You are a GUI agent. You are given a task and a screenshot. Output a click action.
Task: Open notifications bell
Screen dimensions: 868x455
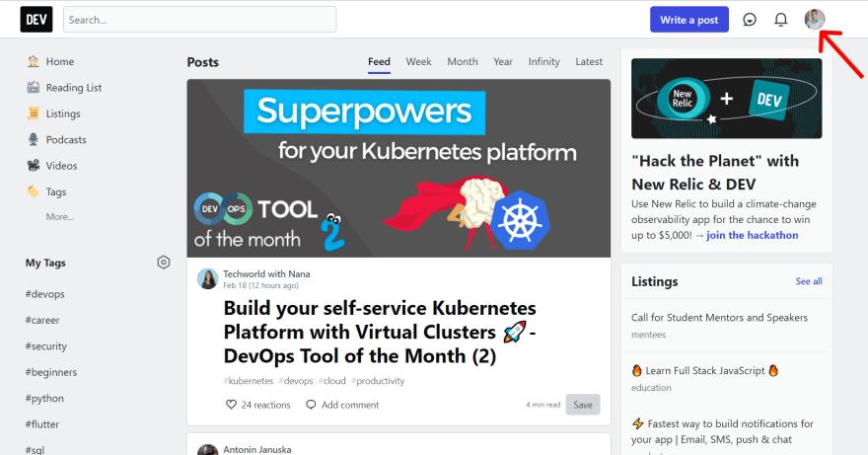780,20
